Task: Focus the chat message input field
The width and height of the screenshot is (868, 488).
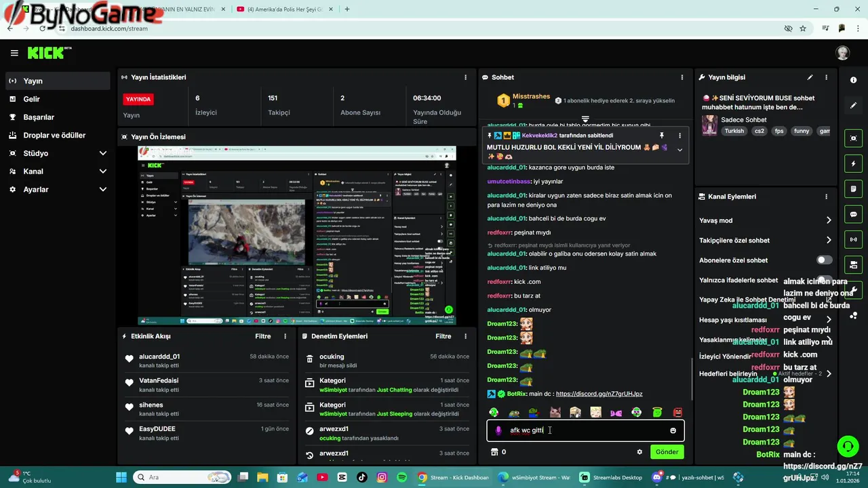Action: click(x=585, y=430)
